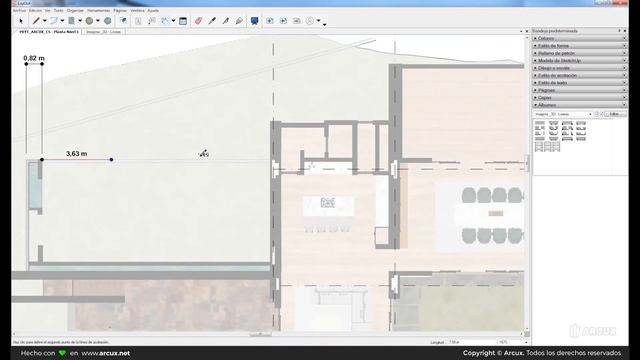The height and width of the screenshot is (360, 640).
Task: Open the Organizar menu
Action: coord(75,11)
